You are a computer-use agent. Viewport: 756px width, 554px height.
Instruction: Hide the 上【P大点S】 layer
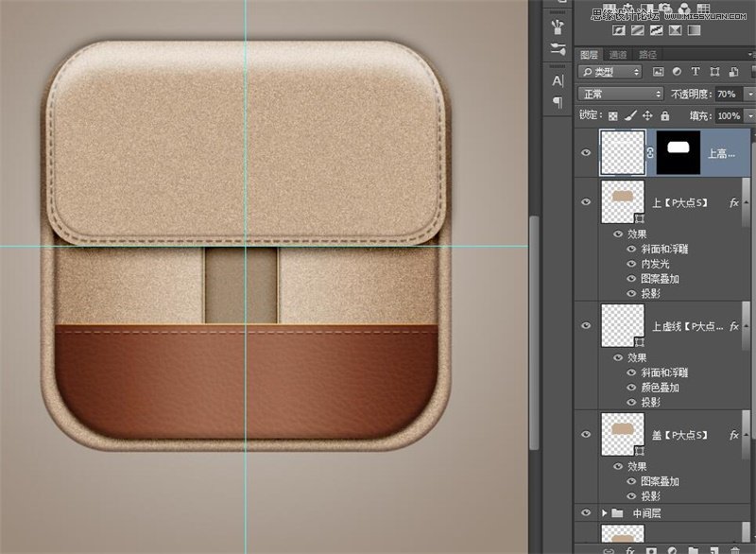pos(586,202)
